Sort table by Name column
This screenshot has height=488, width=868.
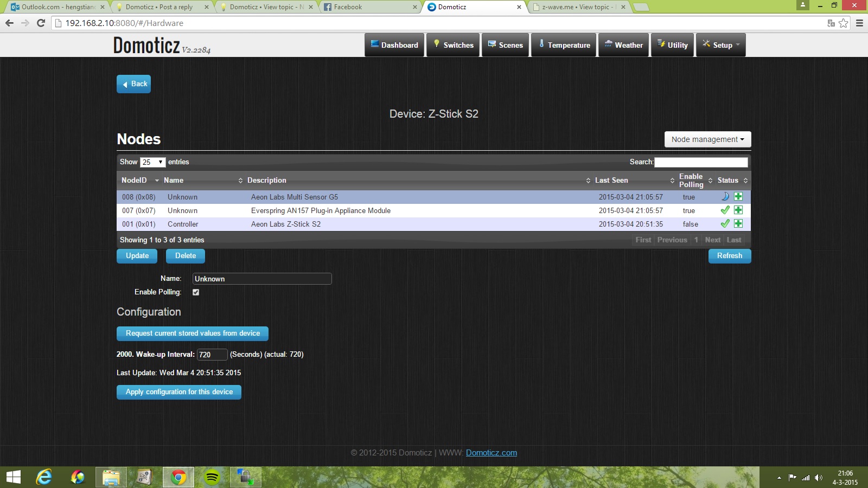coord(203,180)
